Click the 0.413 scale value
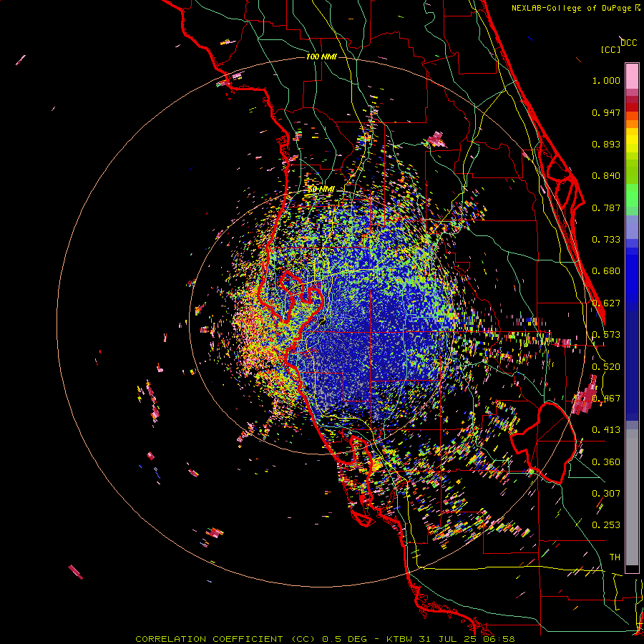The image size is (644, 644). point(606,430)
